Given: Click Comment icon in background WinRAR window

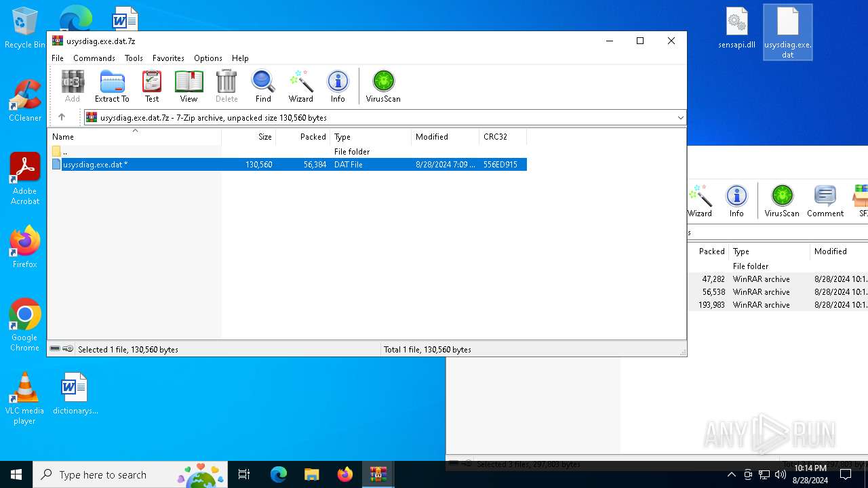Looking at the screenshot, I should click(x=825, y=201).
